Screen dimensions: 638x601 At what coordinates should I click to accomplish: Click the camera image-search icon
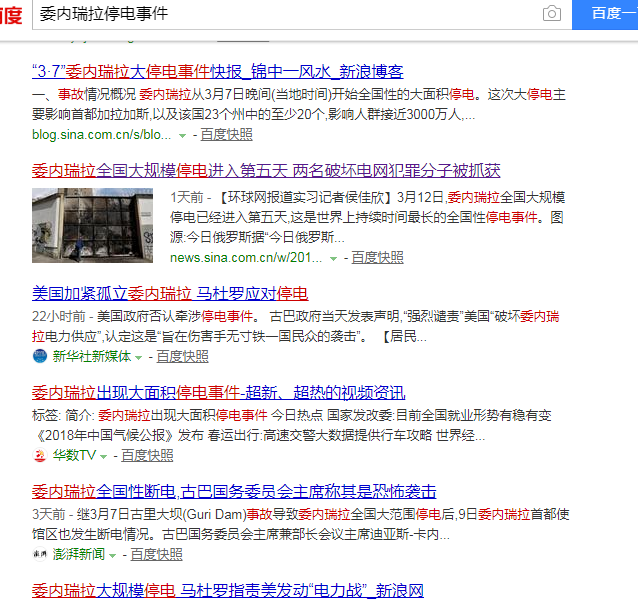pos(552,13)
